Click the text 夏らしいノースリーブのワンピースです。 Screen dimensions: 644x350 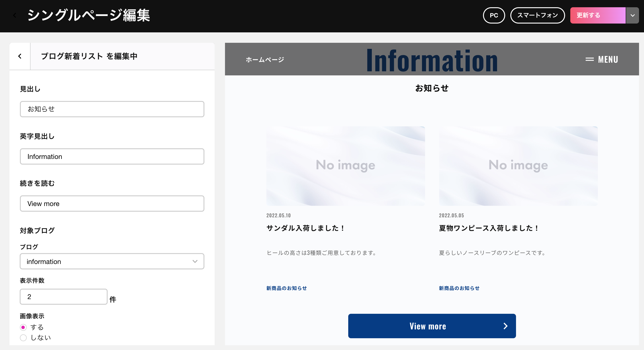tap(493, 253)
